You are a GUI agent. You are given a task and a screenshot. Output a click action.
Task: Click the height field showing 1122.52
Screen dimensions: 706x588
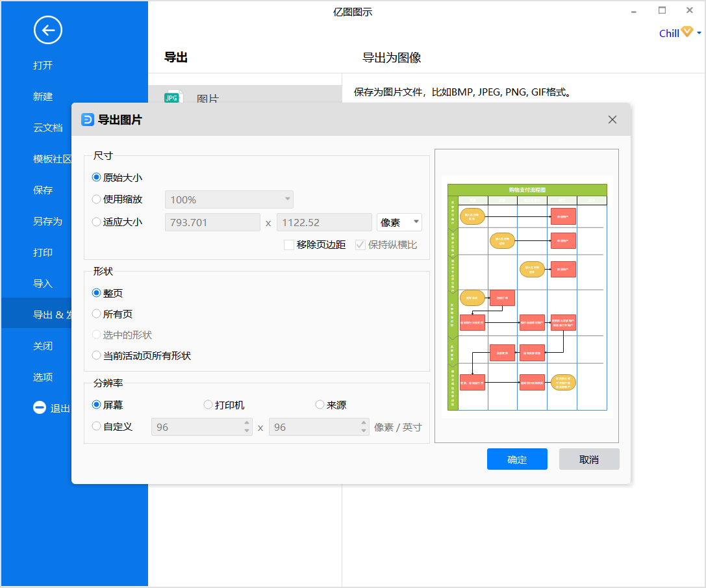pyautogui.click(x=324, y=222)
